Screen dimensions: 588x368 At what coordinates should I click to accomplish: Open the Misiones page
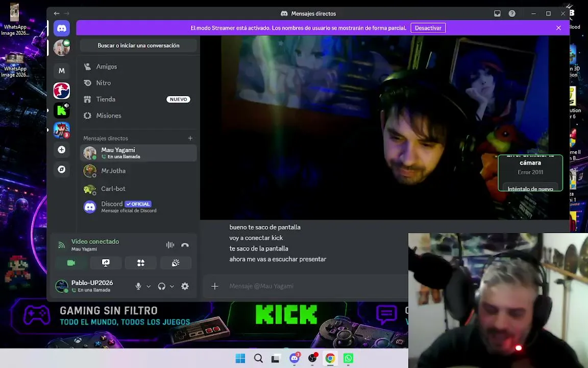[x=138, y=116]
